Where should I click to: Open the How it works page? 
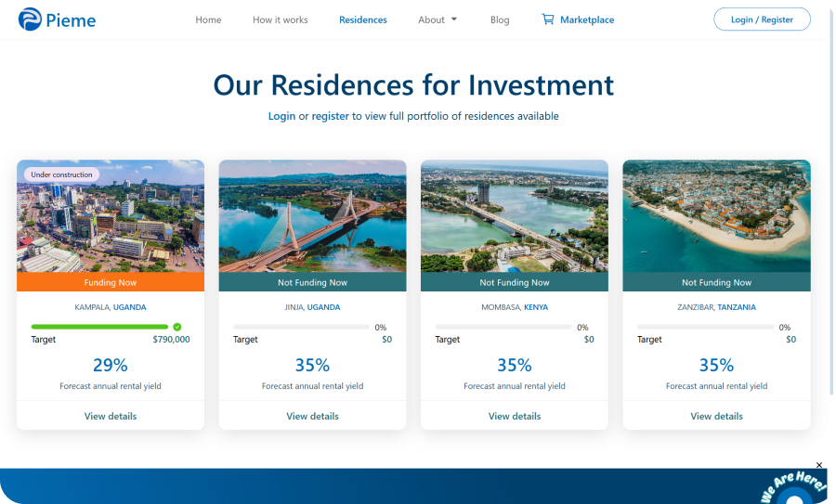[x=280, y=19]
